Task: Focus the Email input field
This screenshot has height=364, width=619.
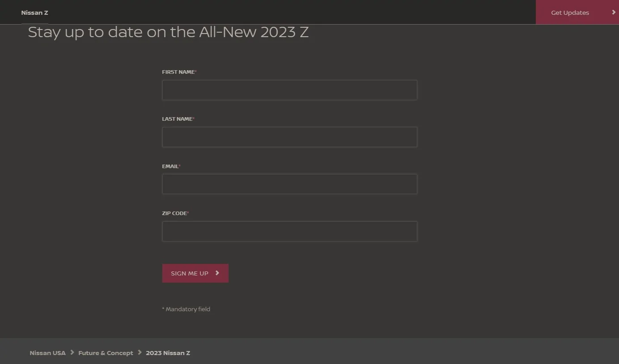Action: click(289, 184)
